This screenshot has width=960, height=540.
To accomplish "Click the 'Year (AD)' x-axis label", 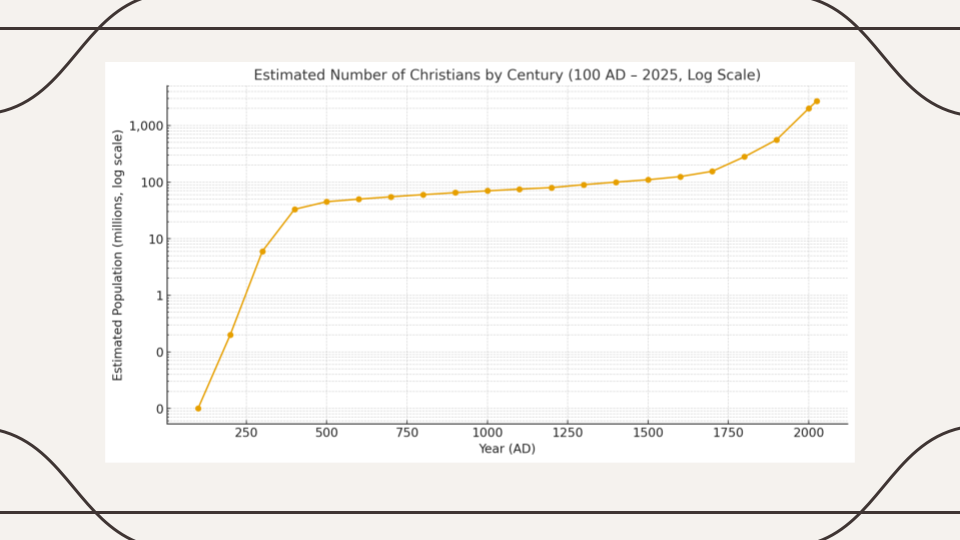I will click(507, 449).
